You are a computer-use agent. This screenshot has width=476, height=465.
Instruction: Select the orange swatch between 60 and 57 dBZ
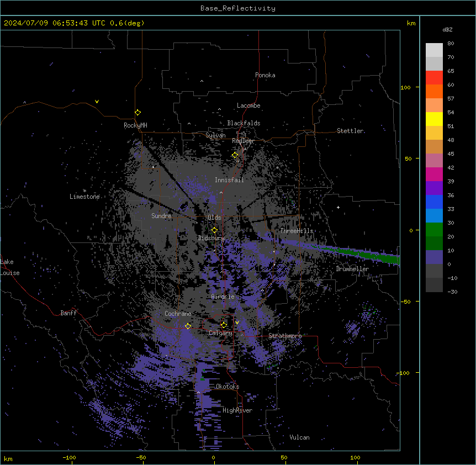point(434,91)
